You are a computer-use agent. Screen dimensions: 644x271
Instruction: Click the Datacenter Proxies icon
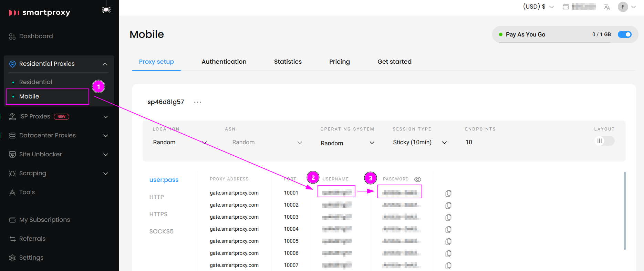click(12, 136)
